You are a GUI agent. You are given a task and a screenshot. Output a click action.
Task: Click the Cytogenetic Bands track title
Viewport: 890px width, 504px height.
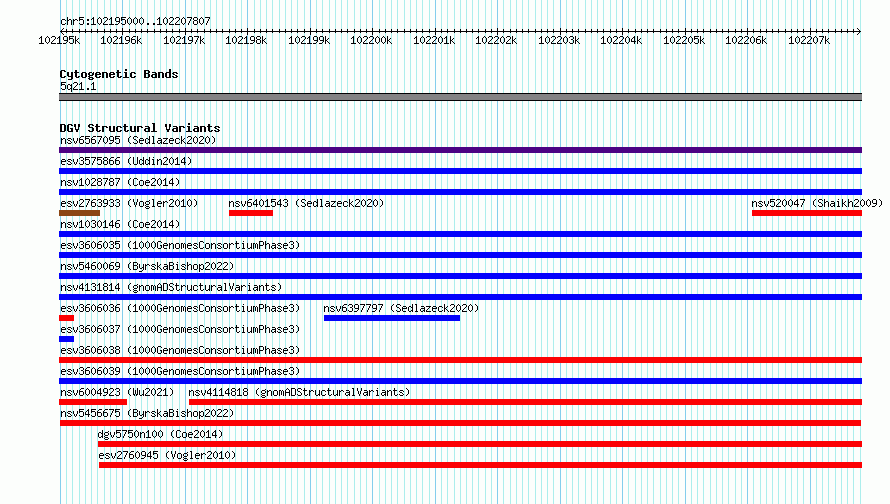119,74
